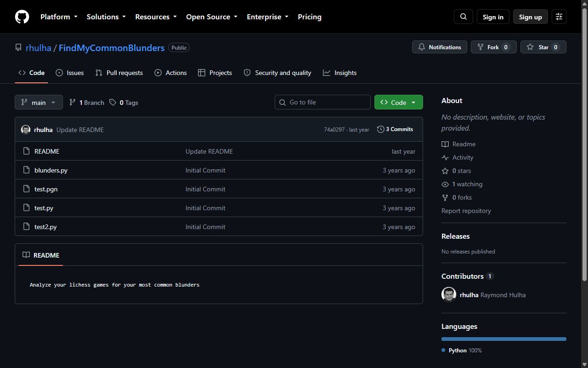Expand the Solutions menu
The height and width of the screenshot is (368, 588).
pyautogui.click(x=106, y=17)
